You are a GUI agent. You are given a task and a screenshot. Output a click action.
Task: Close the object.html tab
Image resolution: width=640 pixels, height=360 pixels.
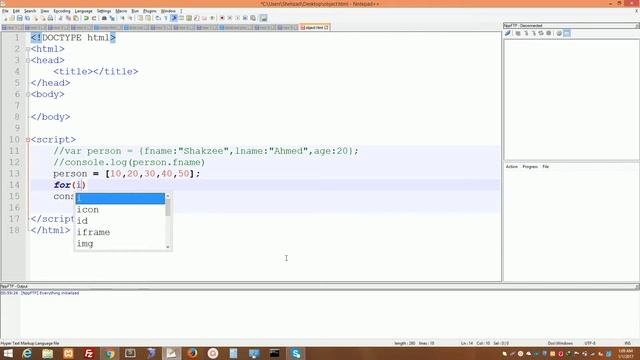[x=326, y=27]
